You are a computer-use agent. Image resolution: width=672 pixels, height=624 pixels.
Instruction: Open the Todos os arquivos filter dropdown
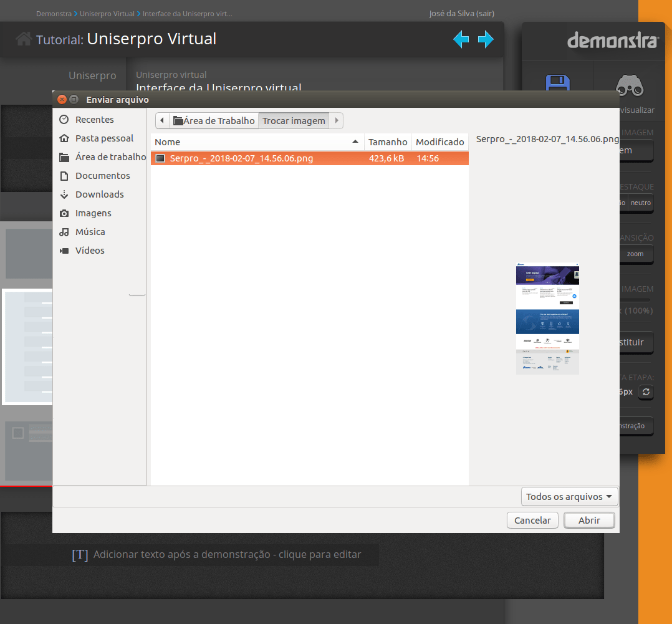tap(570, 497)
